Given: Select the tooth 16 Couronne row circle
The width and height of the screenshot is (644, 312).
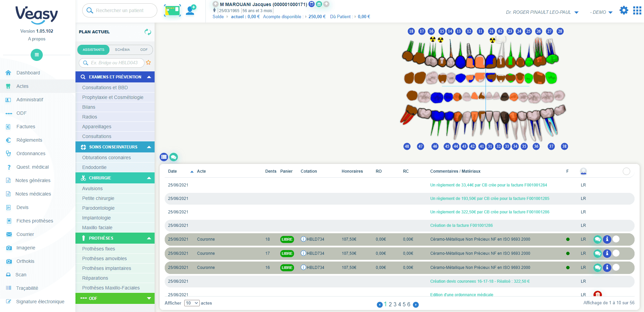Looking at the screenshot, I should [x=616, y=268].
